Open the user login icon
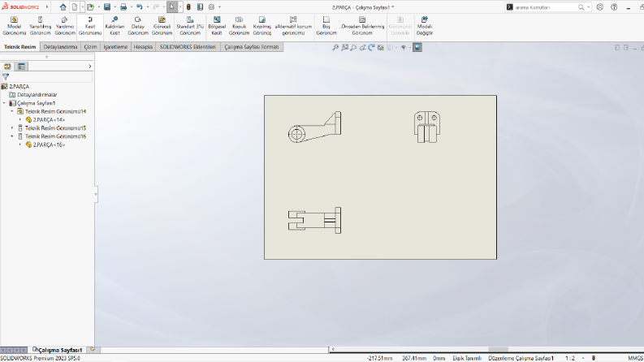Image resolution: width=644 pixels, height=362 pixels. [600, 7]
